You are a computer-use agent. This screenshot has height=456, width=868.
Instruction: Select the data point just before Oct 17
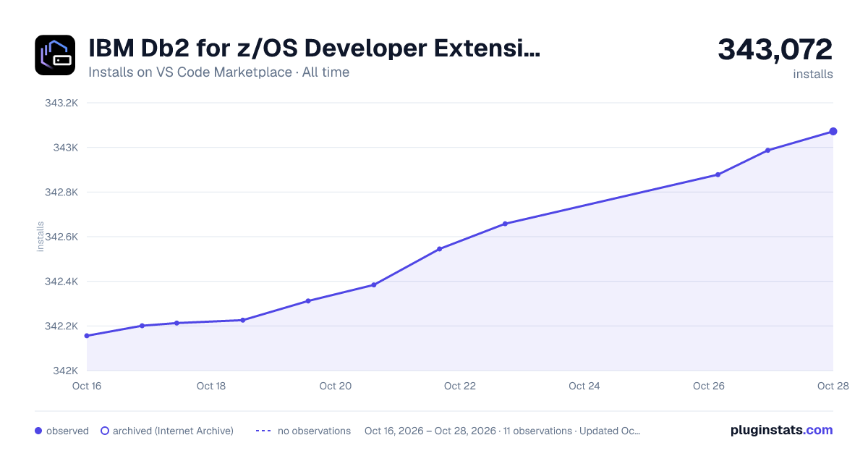pyautogui.click(x=142, y=326)
